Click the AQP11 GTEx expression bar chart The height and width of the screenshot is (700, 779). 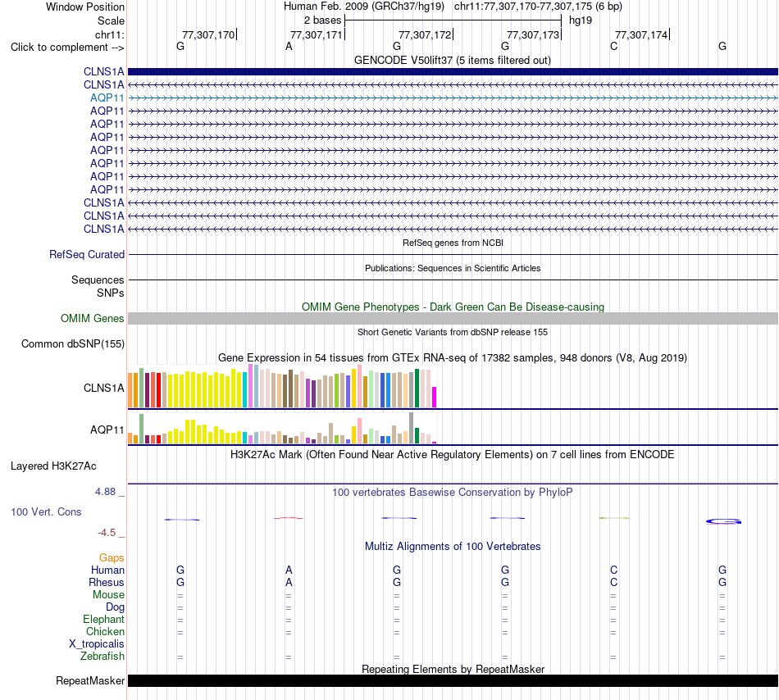point(282,428)
